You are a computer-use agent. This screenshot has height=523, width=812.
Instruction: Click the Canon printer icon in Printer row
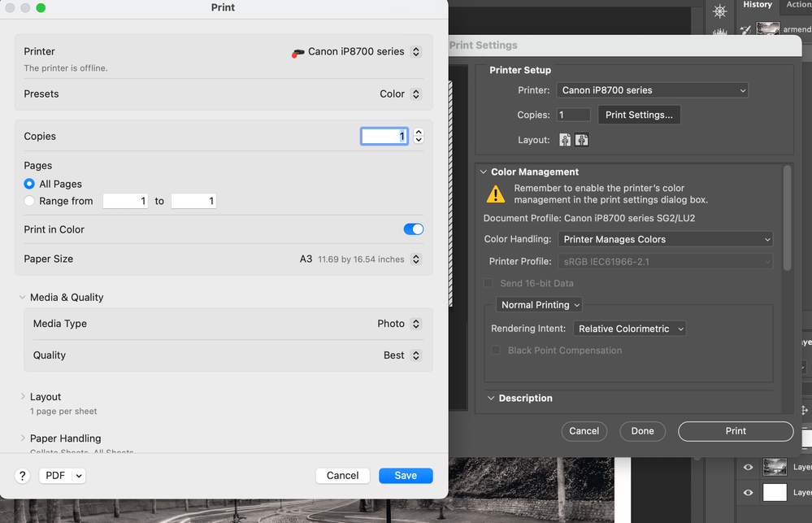point(297,52)
